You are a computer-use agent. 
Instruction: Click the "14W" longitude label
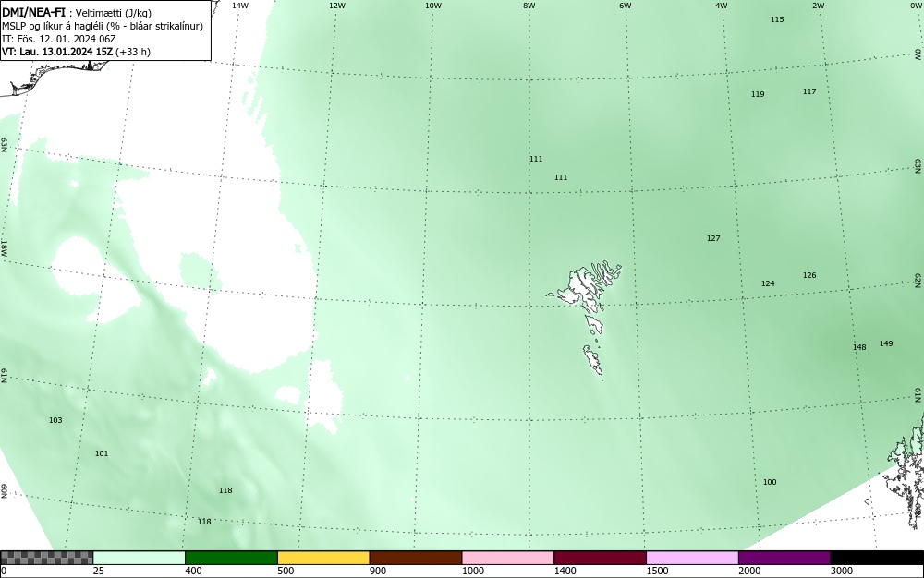[x=240, y=6]
